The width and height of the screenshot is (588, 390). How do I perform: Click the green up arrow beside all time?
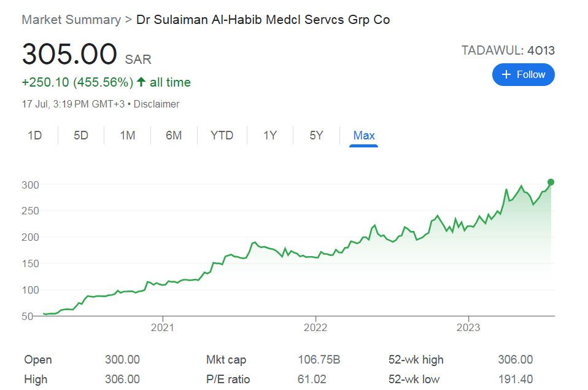pos(141,82)
